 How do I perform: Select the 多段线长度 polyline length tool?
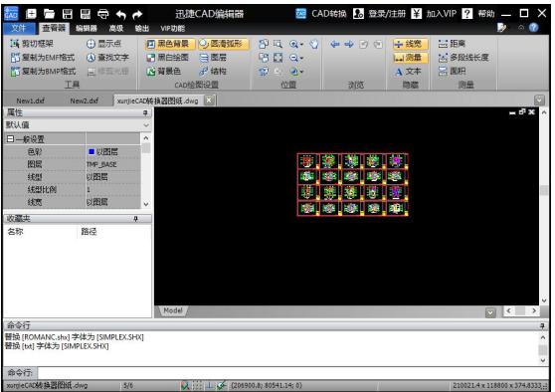coord(463,58)
